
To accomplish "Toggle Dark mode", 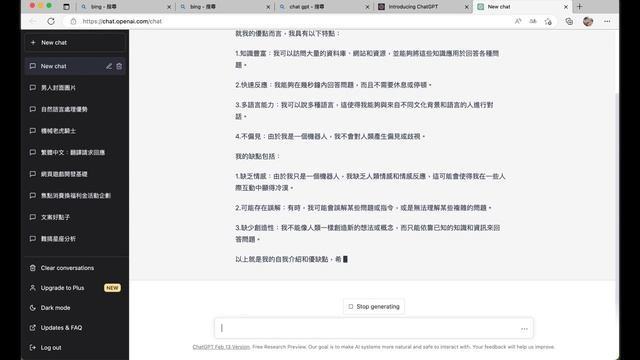I will (75, 308).
